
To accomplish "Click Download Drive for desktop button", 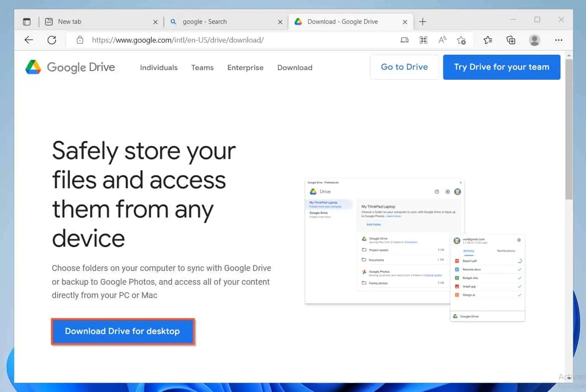I will 123,331.
